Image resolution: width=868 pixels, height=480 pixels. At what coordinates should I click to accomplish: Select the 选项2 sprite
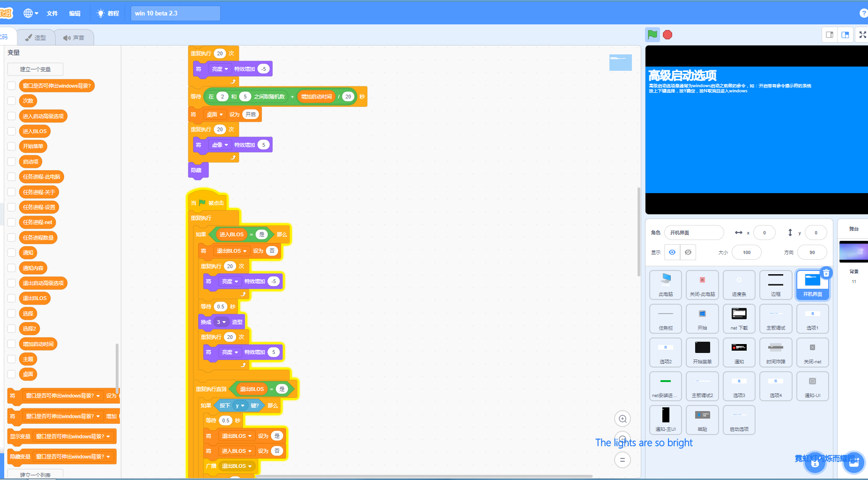coord(666,352)
